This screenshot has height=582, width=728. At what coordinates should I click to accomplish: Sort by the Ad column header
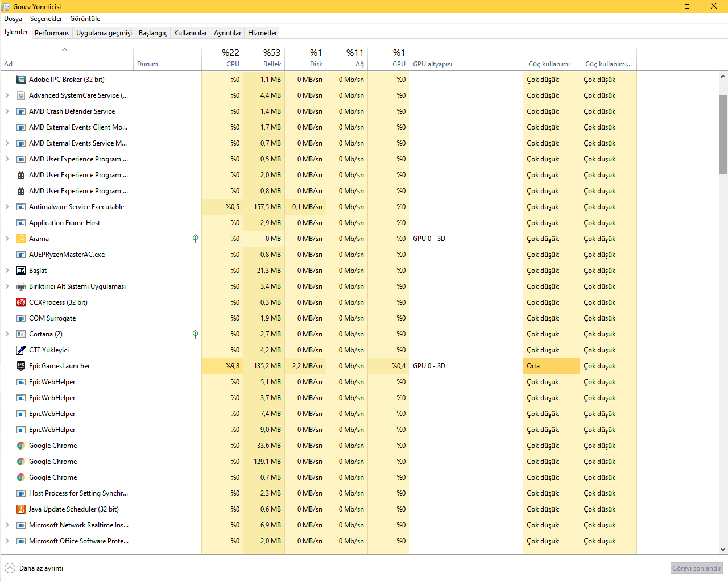coord(67,58)
